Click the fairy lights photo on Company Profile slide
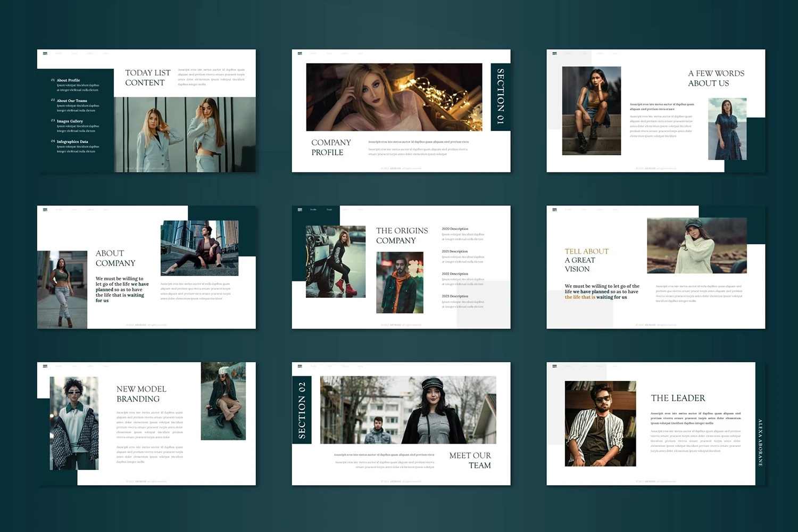Viewport: 798px width, 532px height. point(394,97)
